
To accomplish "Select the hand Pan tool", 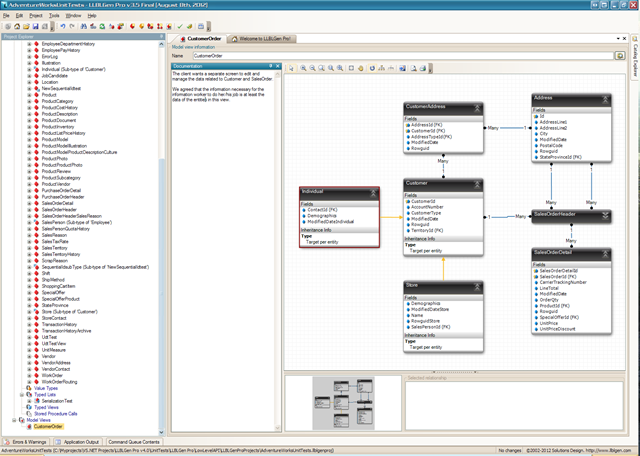I will pyautogui.click(x=360, y=68).
